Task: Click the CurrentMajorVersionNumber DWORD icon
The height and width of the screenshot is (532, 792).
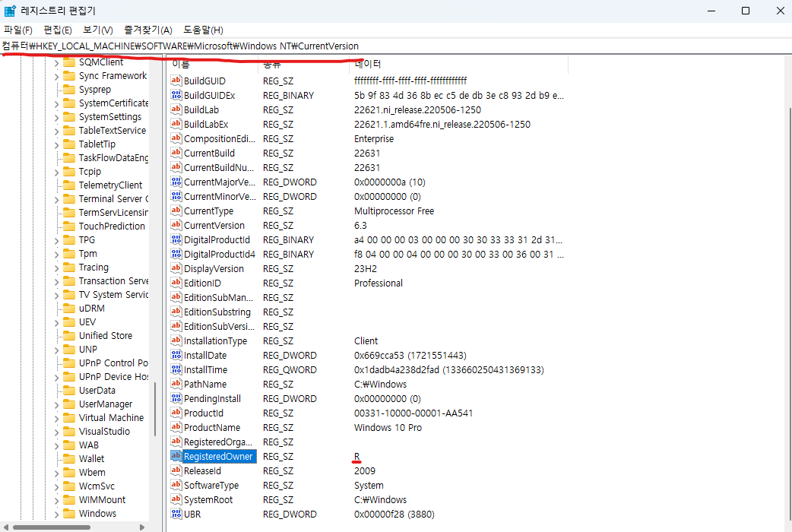Action: [176, 182]
